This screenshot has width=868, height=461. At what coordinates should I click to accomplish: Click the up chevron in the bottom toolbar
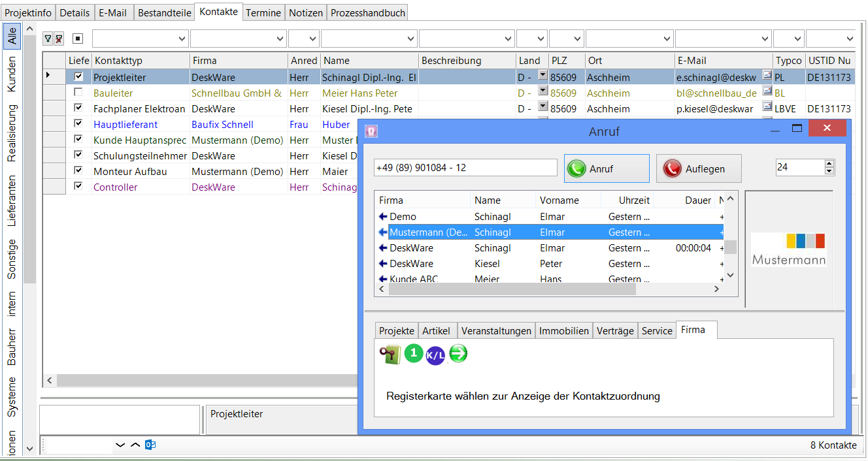(x=135, y=445)
